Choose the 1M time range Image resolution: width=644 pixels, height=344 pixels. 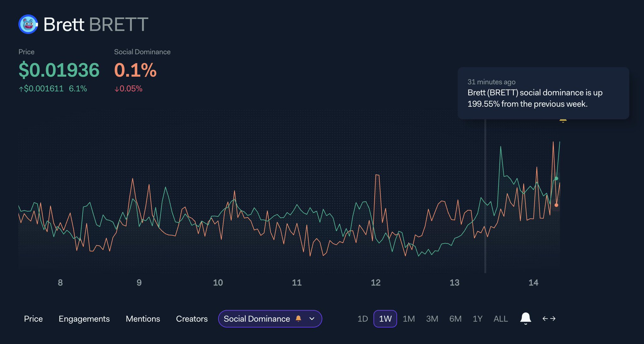pyautogui.click(x=409, y=319)
